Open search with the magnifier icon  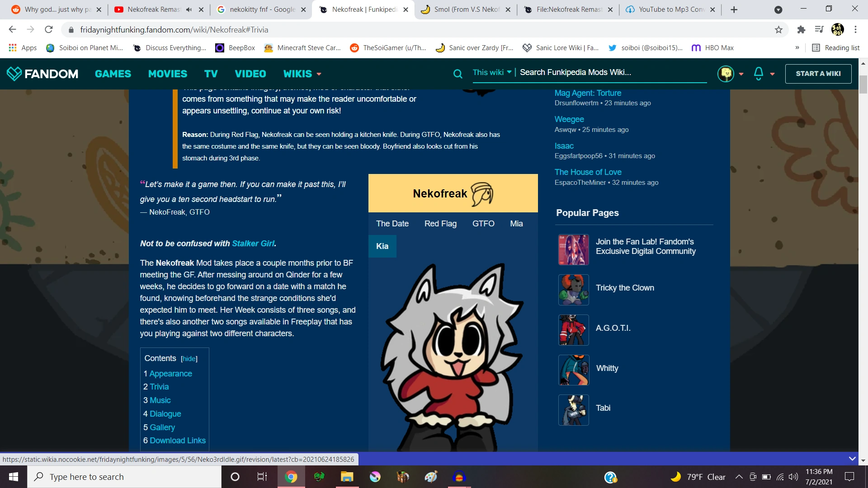pos(458,73)
